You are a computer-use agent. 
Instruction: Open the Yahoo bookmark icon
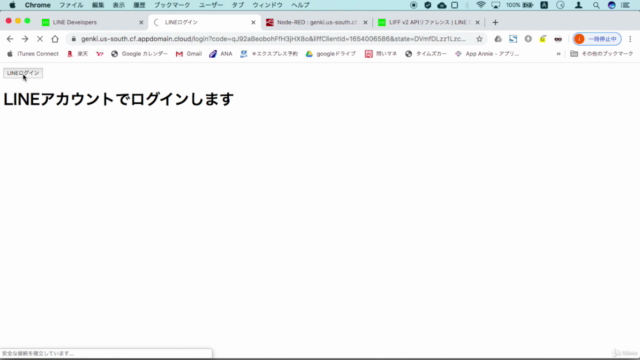(x=100, y=54)
